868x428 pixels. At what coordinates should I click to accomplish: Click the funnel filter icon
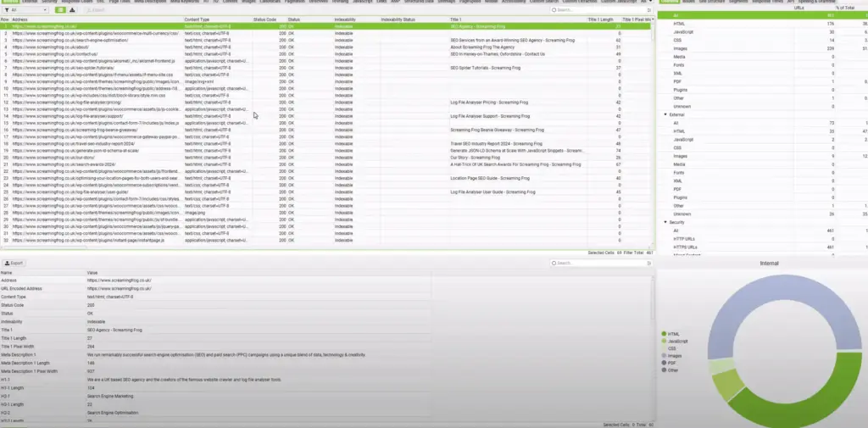7,10
